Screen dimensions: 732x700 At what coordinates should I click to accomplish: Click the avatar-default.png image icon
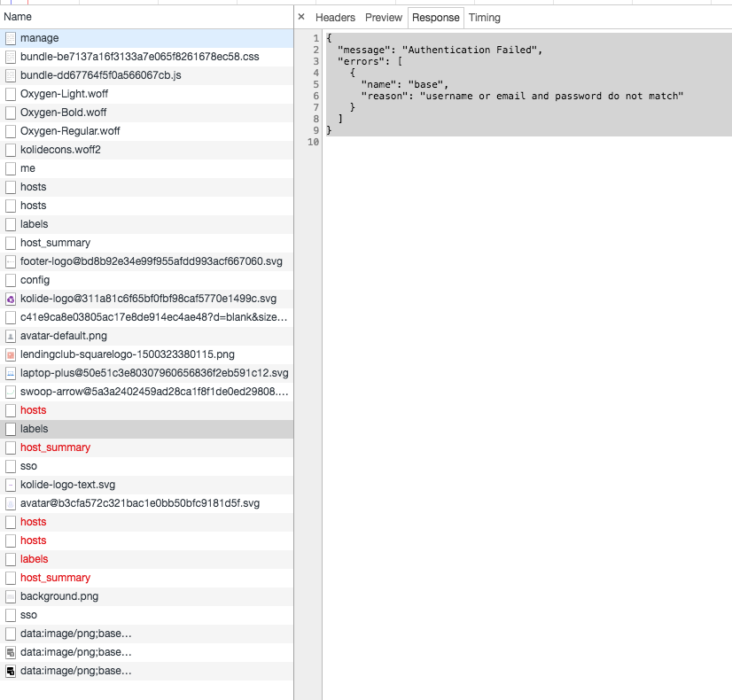coord(11,336)
